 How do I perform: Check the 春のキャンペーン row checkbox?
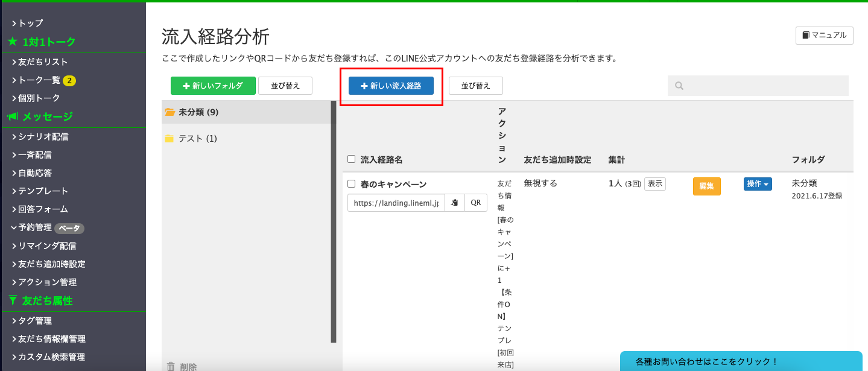coord(352,184)
